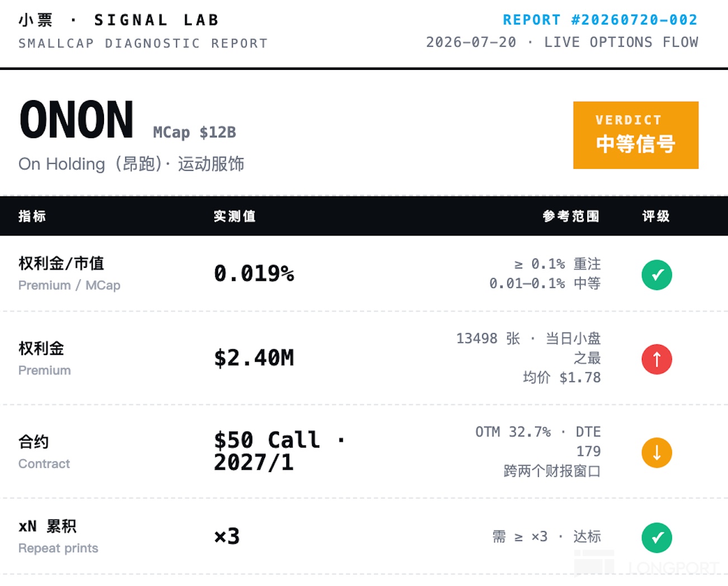This screenshot has width=728, height=586.
Task: Click the $2.40M premium value
Action: coord(254,358)
